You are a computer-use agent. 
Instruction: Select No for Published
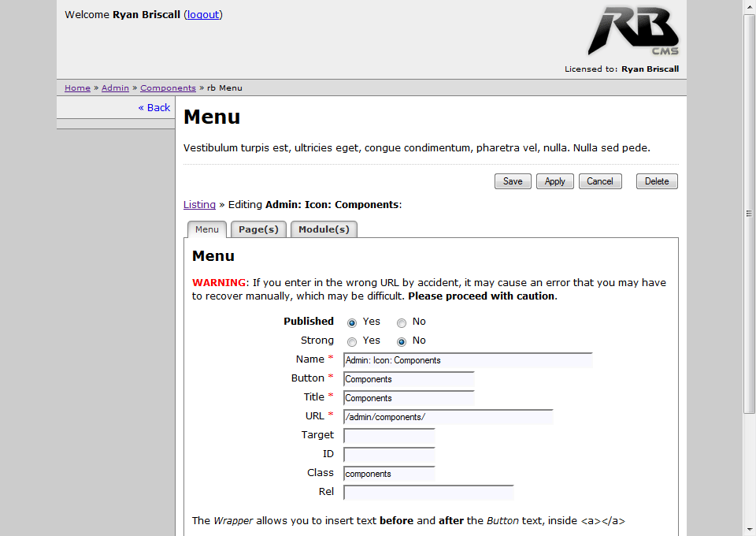pyautogui.click(x=402, y=322)
